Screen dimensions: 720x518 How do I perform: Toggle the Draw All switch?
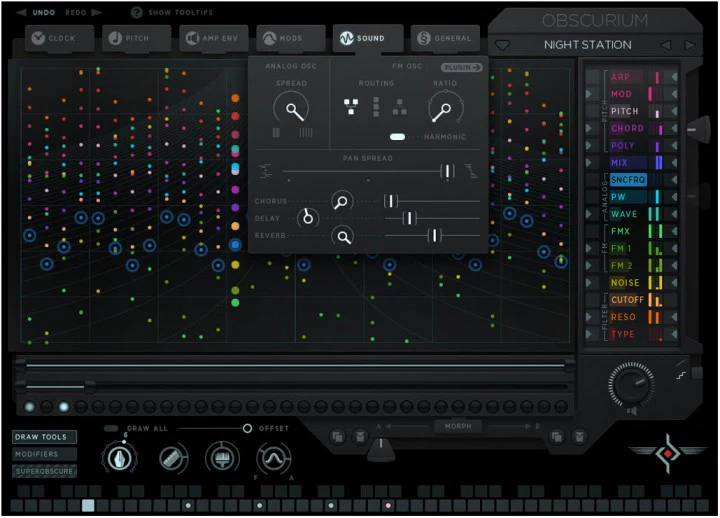(x=111, y=428)
